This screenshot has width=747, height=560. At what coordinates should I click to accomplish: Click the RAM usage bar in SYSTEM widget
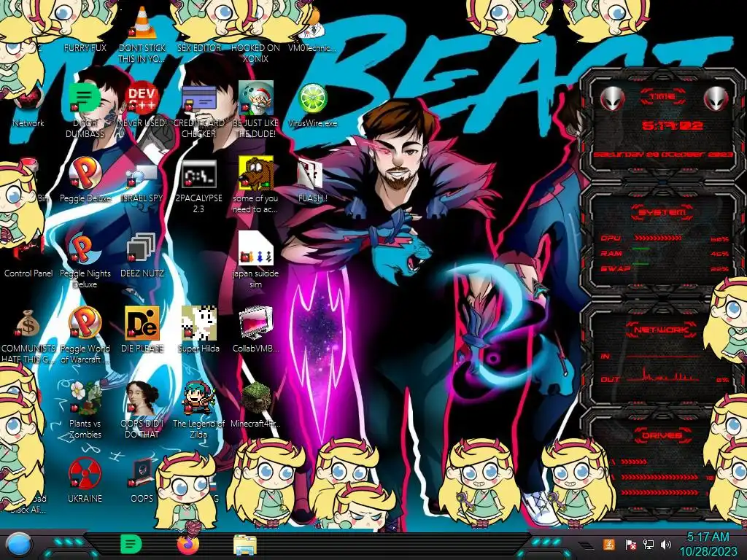(641, 249)
